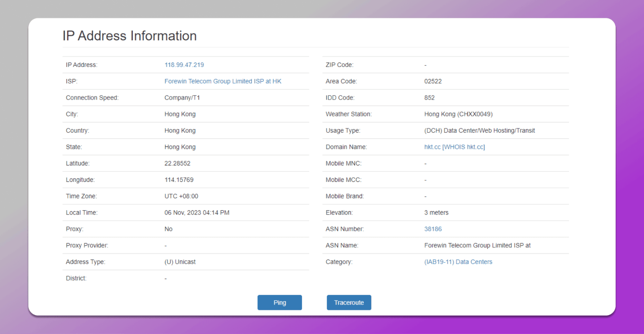Click the Usage Type Data Center value
The width and height of the screenshot is (644, 334).
tap(479, 131)
